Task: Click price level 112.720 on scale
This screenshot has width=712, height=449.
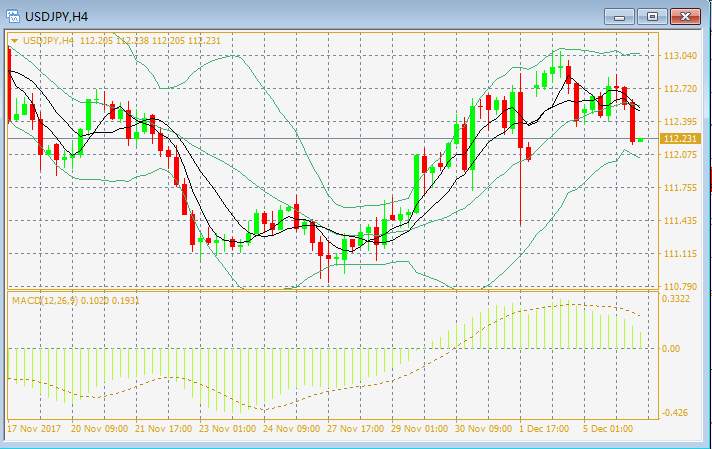Action: tap(680, 89)
